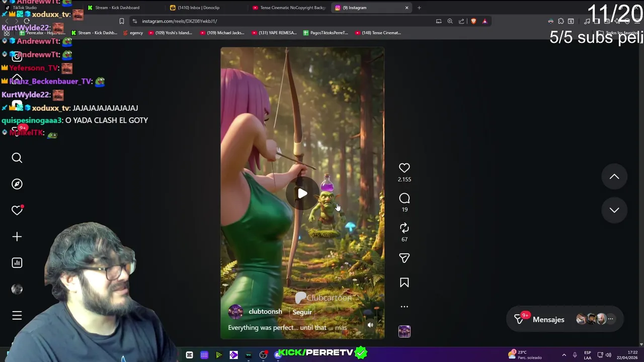The height and width of the screenshot is (362, 644).
Task: Click the zoom magnifier in address bar
Action: point(450,21)
